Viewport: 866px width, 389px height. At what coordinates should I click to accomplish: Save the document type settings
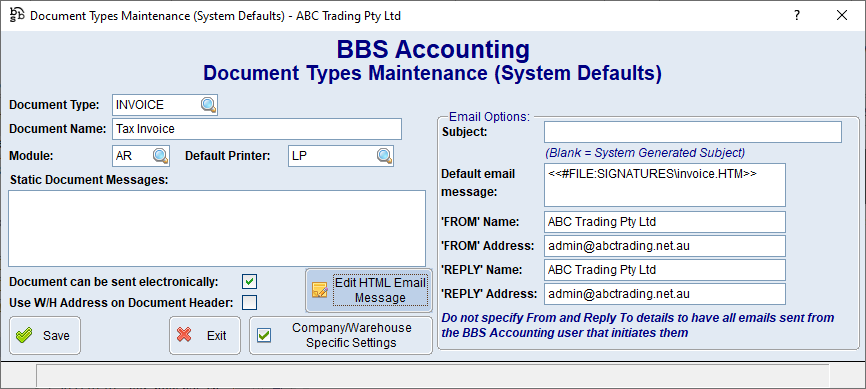tap(45, 335)
